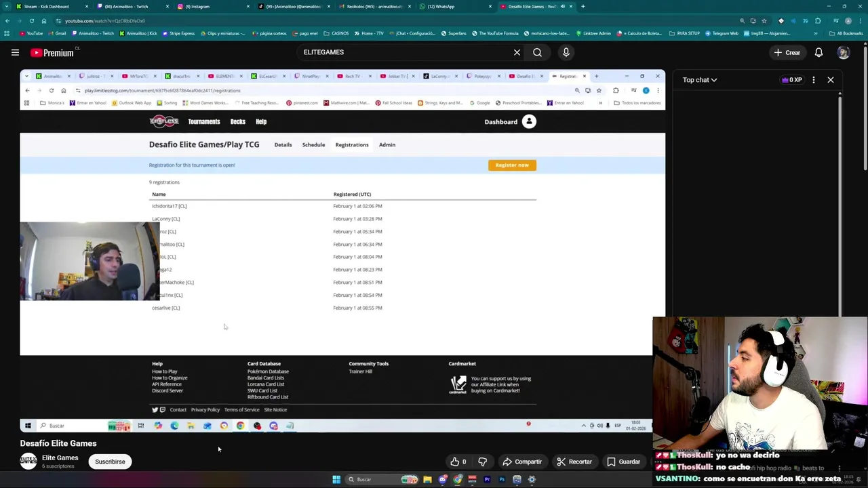Open the YouTube account avatar menu
The image size is (868, 488).
[843, 52]
